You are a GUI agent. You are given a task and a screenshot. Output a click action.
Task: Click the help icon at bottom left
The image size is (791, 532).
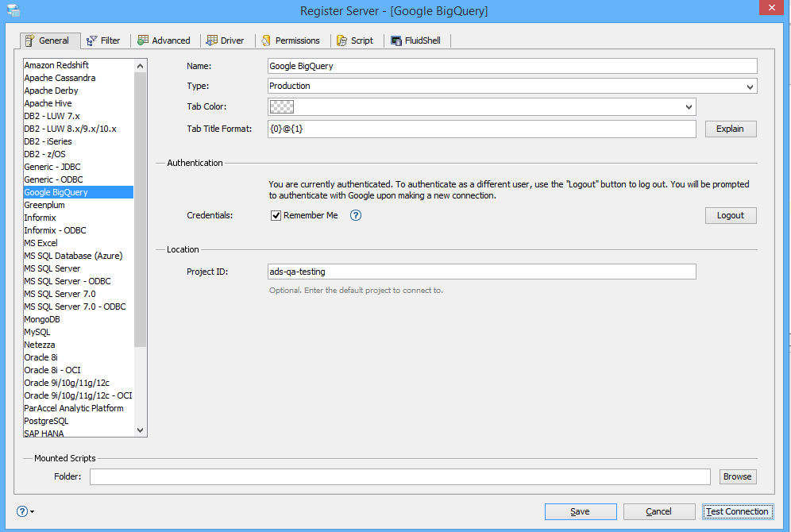pyautogui.click(x=22, y=511)
